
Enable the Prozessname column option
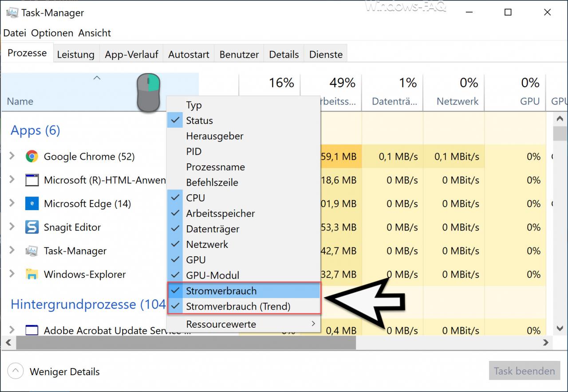(243, 167)
